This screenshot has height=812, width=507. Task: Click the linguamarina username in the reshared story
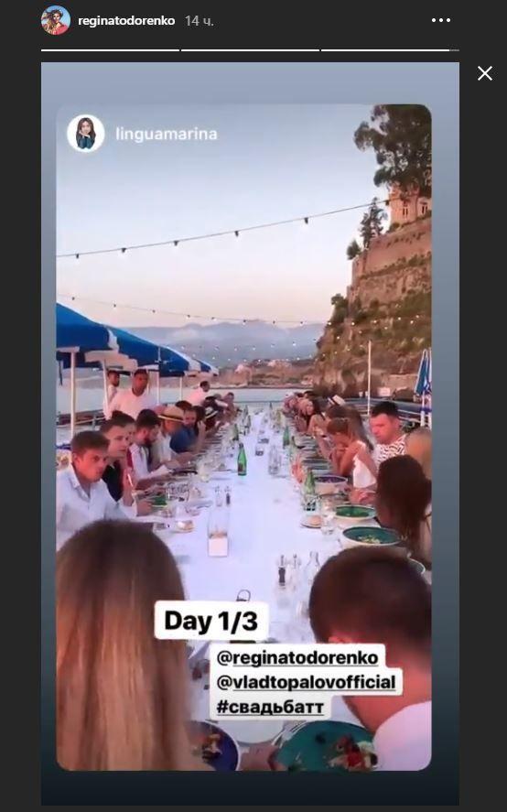(167, 135)
